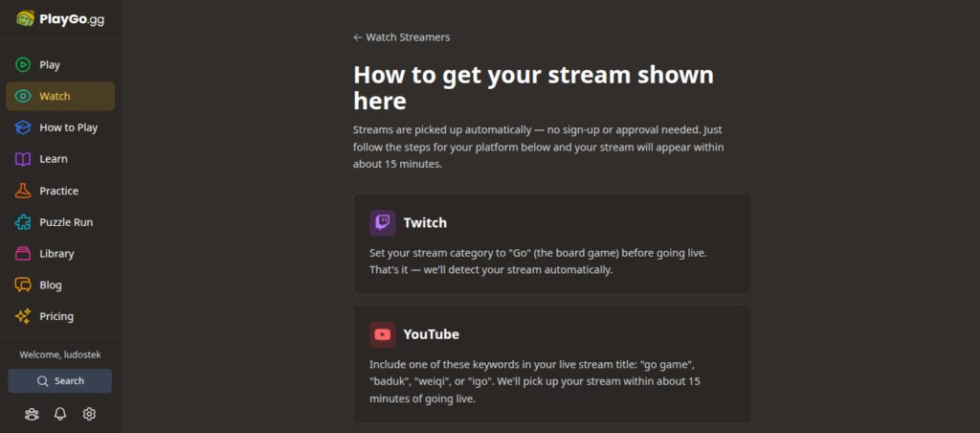Select the Pricing menu item
The height and width of the screenshot is (433, 980).
click(x=56, y=317)
